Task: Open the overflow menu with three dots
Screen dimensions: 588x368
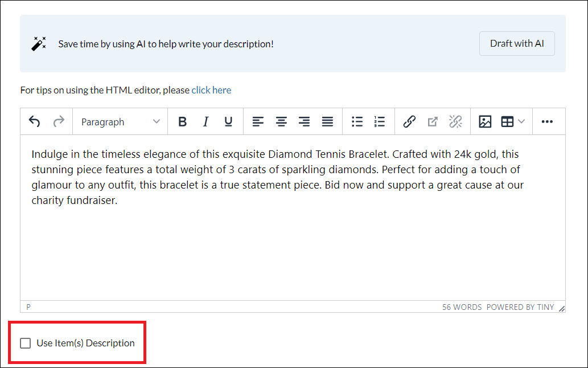Action: (x=547, y=121)
